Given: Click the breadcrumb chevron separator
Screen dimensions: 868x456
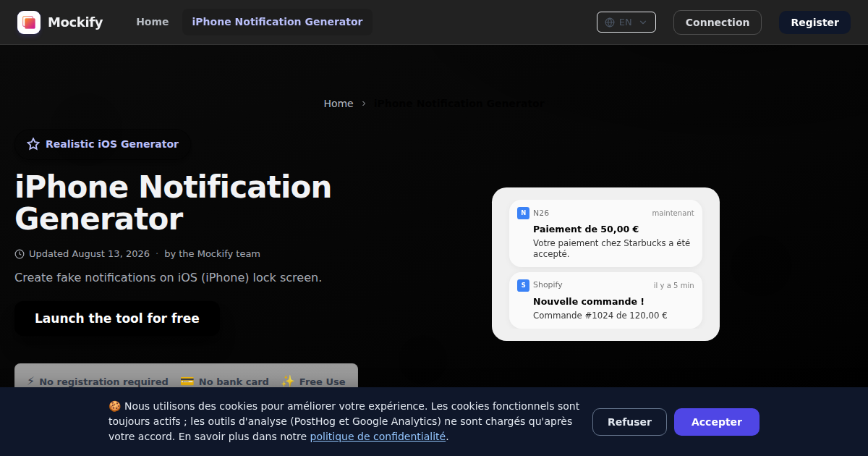Looking at the screenshot, I should (x=364, y=104).
